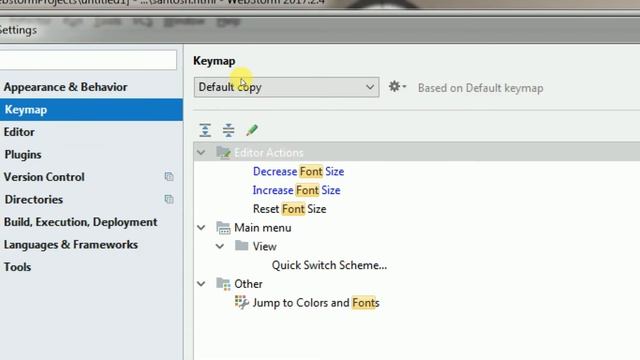Select the Editor Actions row label
Screen dimensions: 640x360
(x=269, y=153)
